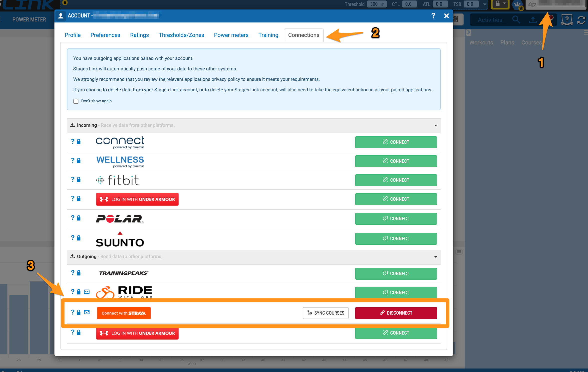Expand the Outgoing connections section
The width and height of the screenshot is (588, 372).
click(x=435, y=257)
